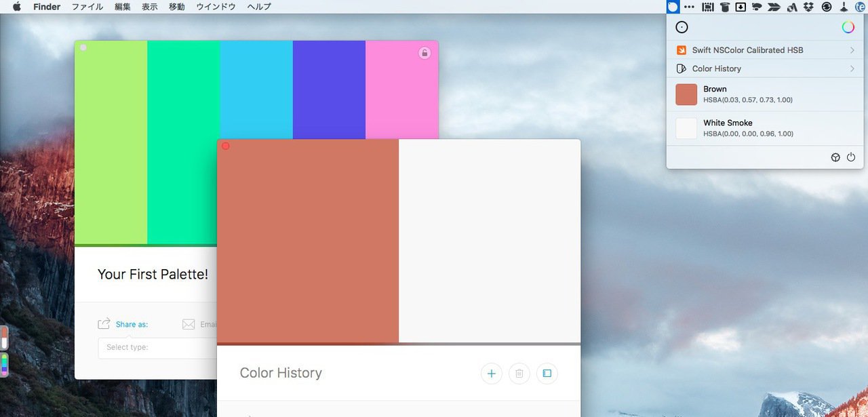Click the trash bin icon in menu bar
The height and width of the screenshot is (417, 868).
(725, 7)
